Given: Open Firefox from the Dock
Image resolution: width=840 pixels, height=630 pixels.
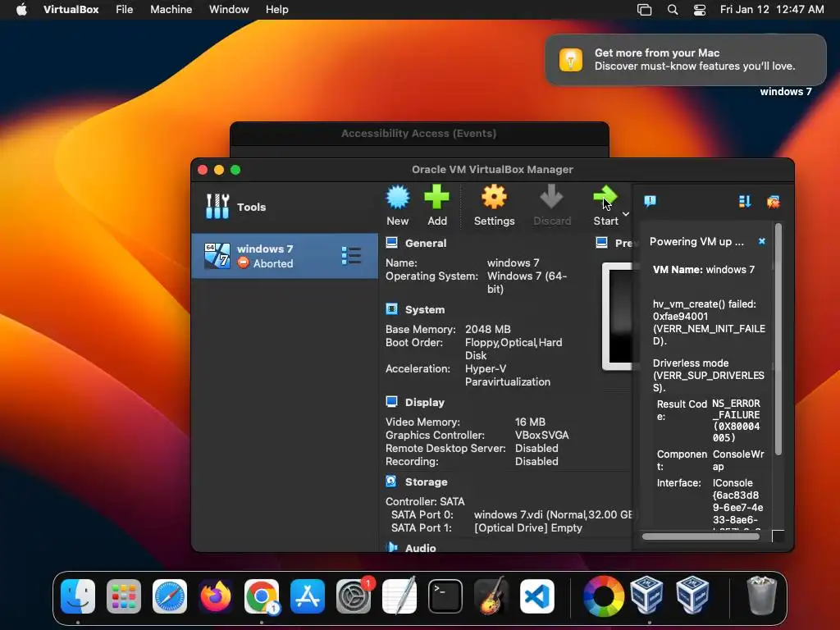Looking at the screenshot, I should click(x=216, y=596).
